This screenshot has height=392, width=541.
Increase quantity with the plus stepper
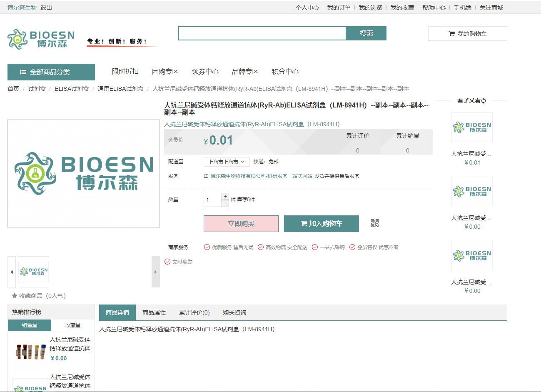(225, 196)
